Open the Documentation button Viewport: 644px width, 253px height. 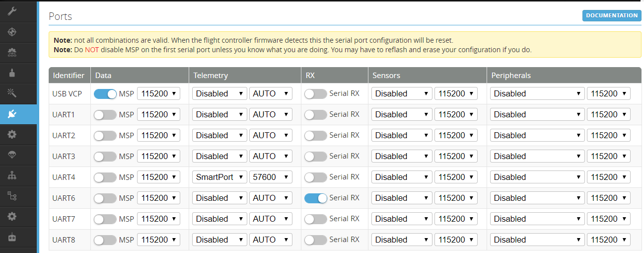point(611,15)
